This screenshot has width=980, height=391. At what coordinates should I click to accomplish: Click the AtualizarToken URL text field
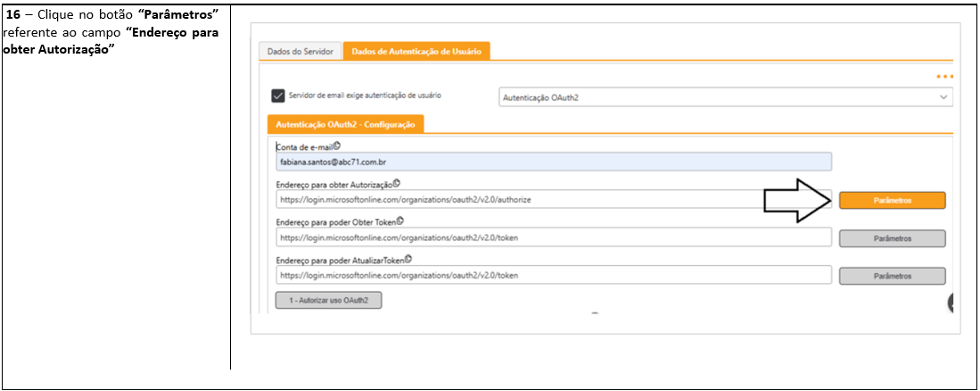click(553, 276)
